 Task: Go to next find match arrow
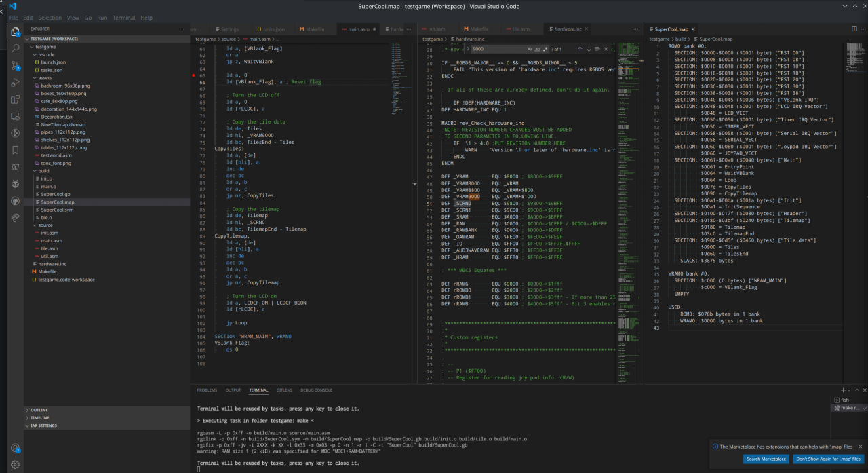click(x=589, y=49)
